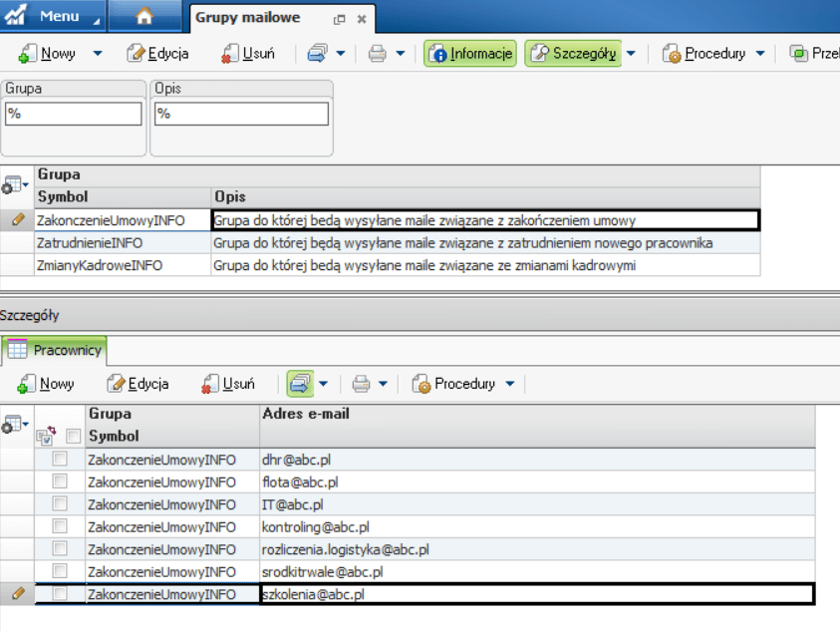The height and width of the screenshot is (631, 840).
Task: Toggle the highlighted view icon in Pracownicy toolbar
Action: (x=300, y=384)
